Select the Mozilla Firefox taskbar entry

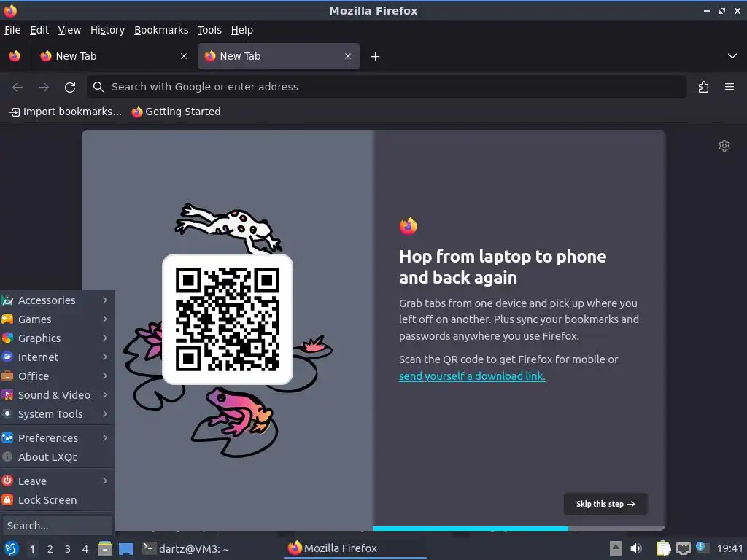355,548
